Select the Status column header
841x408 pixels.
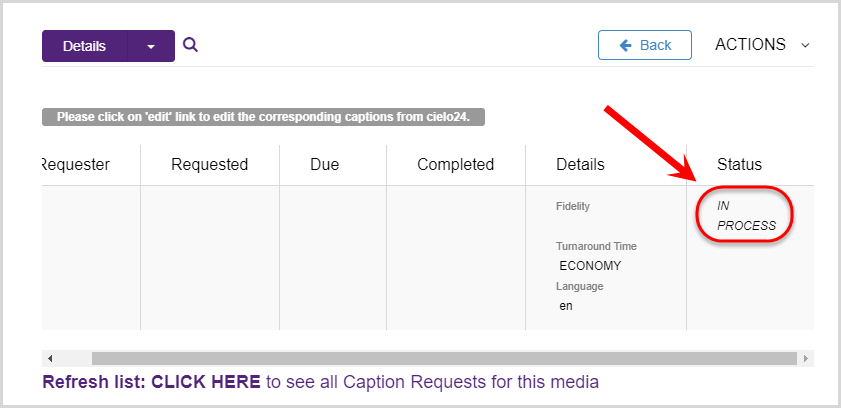point(739,165)
